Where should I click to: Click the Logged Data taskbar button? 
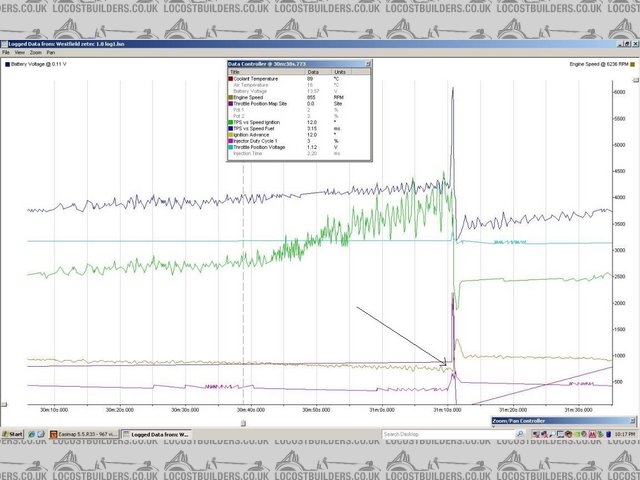coord(157,434)
